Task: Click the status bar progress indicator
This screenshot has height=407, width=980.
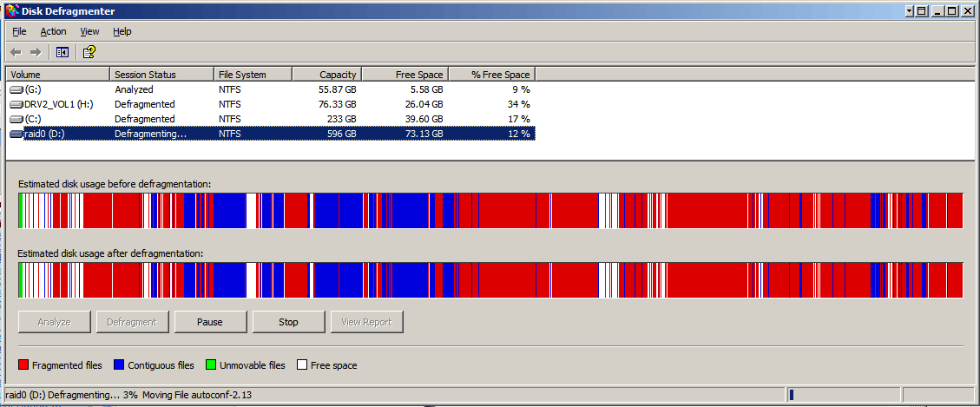Action: (x=842, y=395)
